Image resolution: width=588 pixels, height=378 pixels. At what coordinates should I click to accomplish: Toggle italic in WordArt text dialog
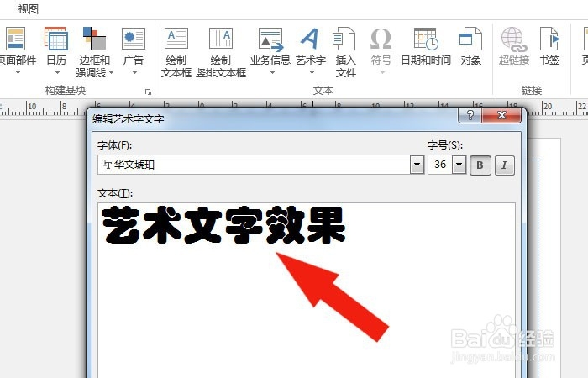(504, 165)
